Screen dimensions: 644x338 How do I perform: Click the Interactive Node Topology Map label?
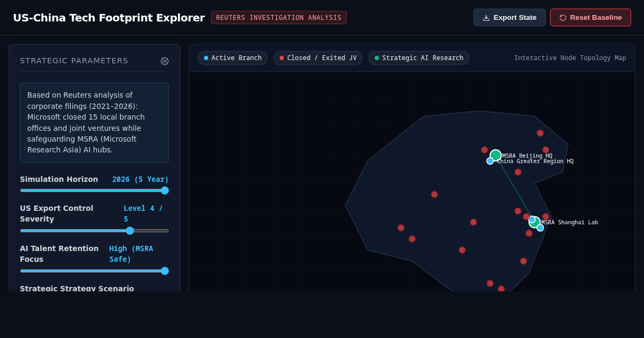tap(570, 58)
